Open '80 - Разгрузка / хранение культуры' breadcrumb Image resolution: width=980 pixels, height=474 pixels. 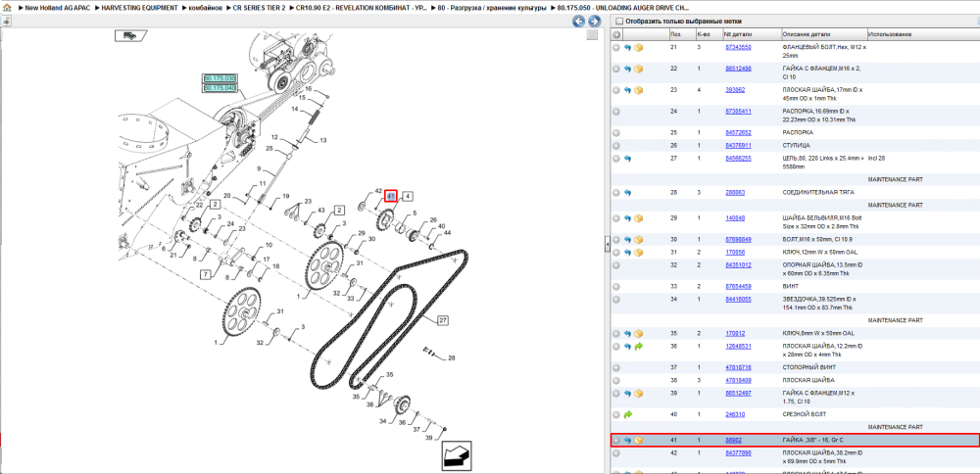pyautogui.click(x=492, y=8)
